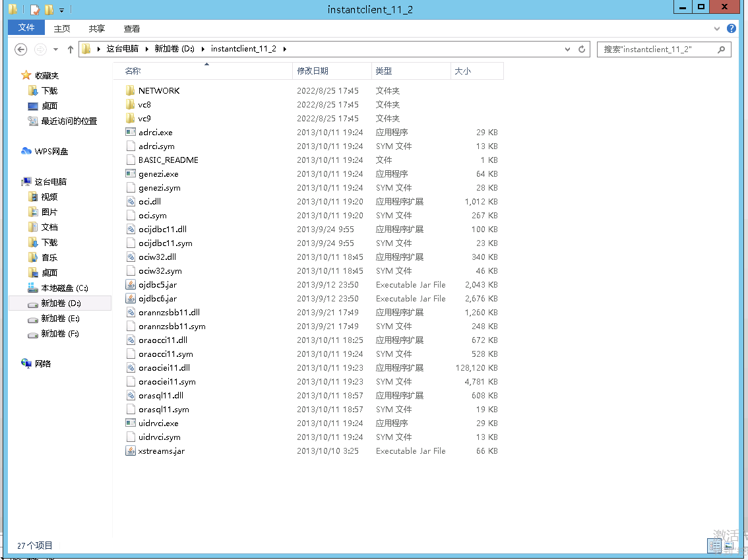Screen dimensions: 748x560
Task: Open the Help question mark icon
Action: pos(732,29)
